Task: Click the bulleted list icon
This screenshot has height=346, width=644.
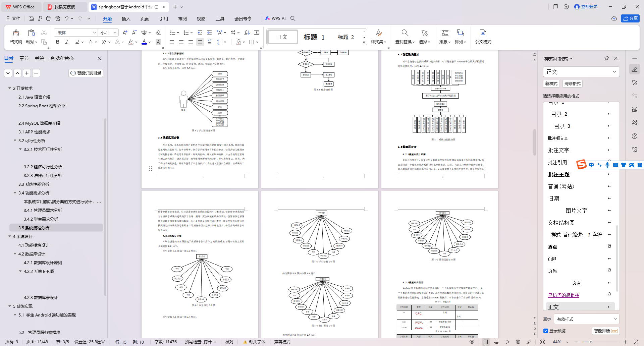Action: click(x=173, y=33)
